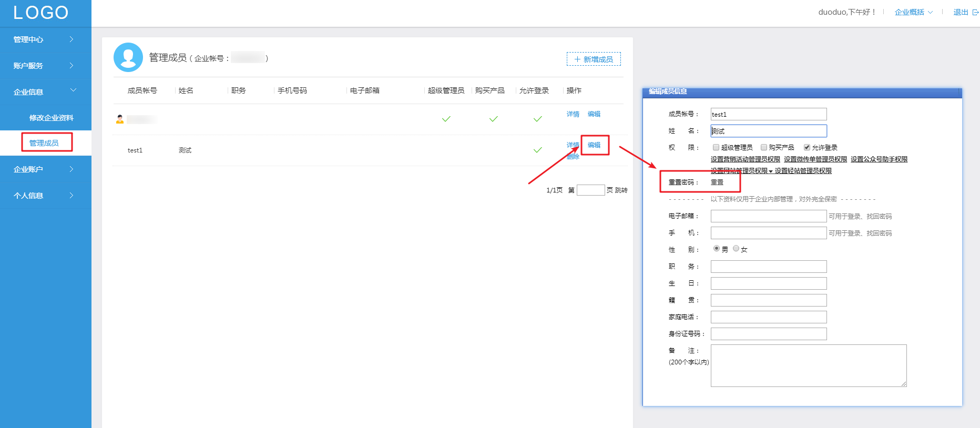Screen dimensions: 980x428
Task: Click 设置公众号助手权限 link
Action: pyautogui.click(x=879, y=159)
